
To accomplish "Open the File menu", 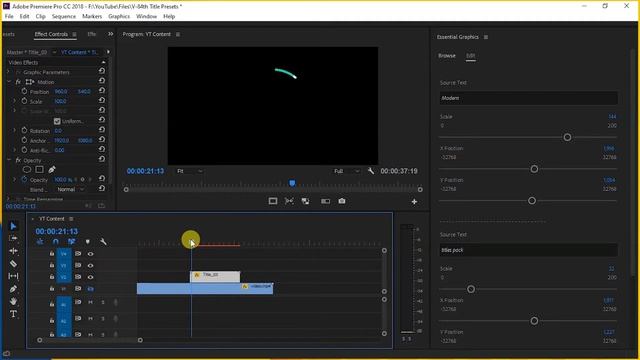I will (x=9, y=16).
